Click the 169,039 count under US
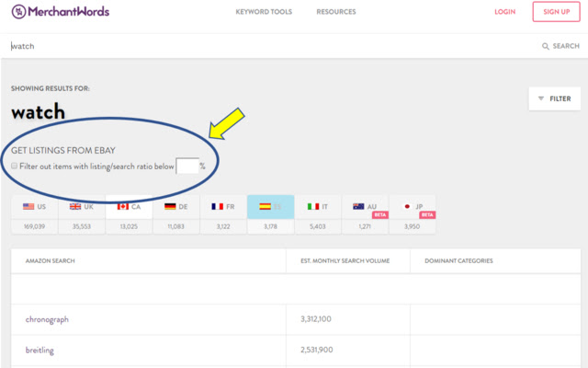The image size is (588, 368). pyautogui.click(x=35, y=226)
